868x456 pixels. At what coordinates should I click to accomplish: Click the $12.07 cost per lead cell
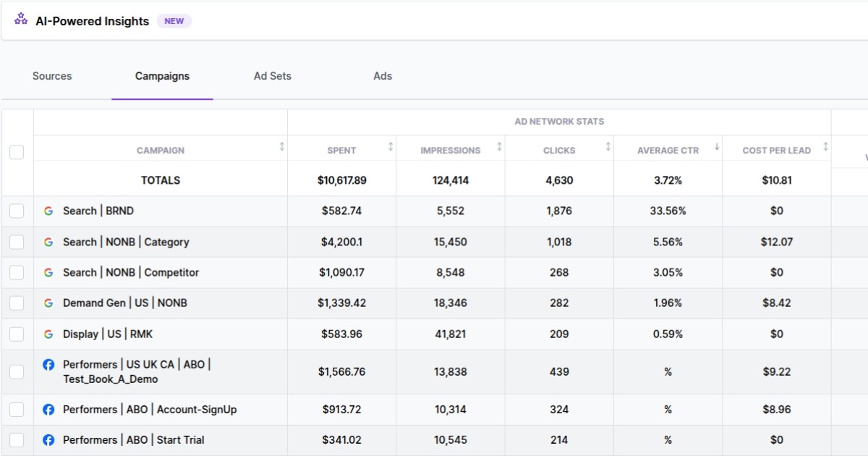[x=776, y=242]
